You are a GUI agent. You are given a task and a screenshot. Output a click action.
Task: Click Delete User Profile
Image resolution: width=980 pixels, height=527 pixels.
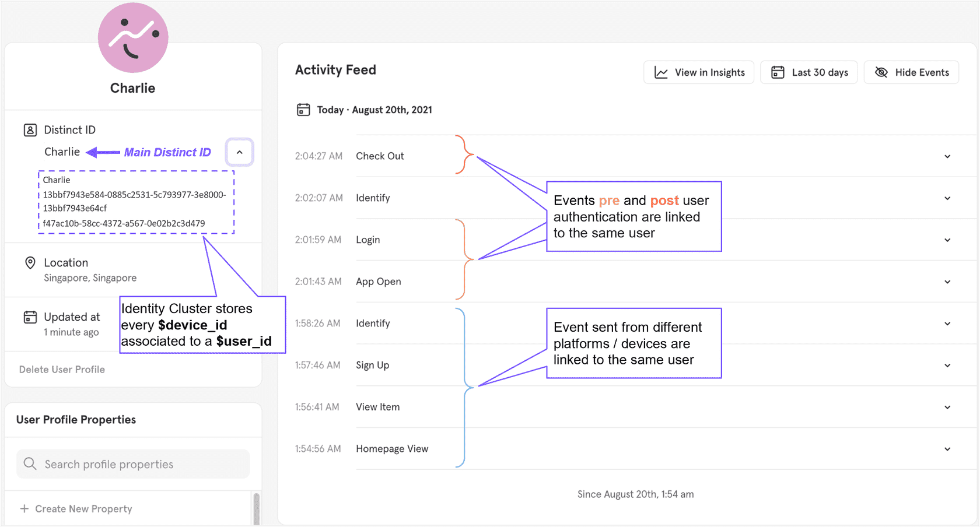click(x=62, y=370)
